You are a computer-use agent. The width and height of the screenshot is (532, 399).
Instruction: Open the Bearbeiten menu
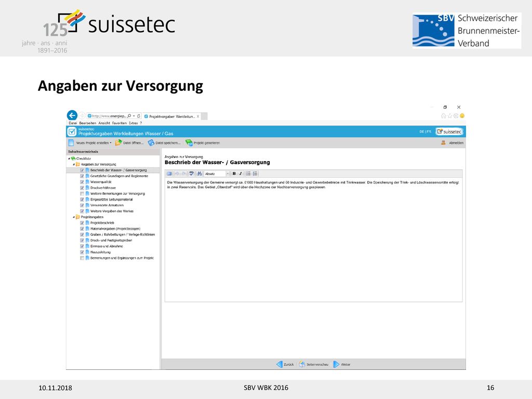[87, 123]
